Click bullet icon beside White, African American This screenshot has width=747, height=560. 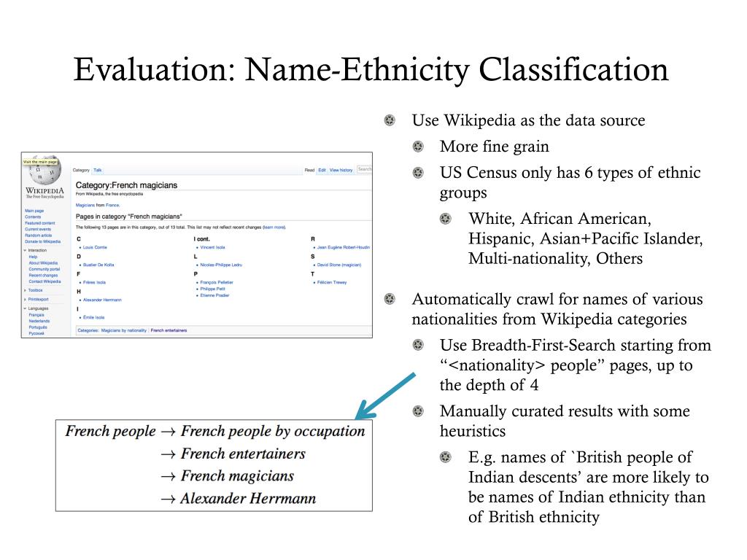pyautogui.click(x=446, y=219)
